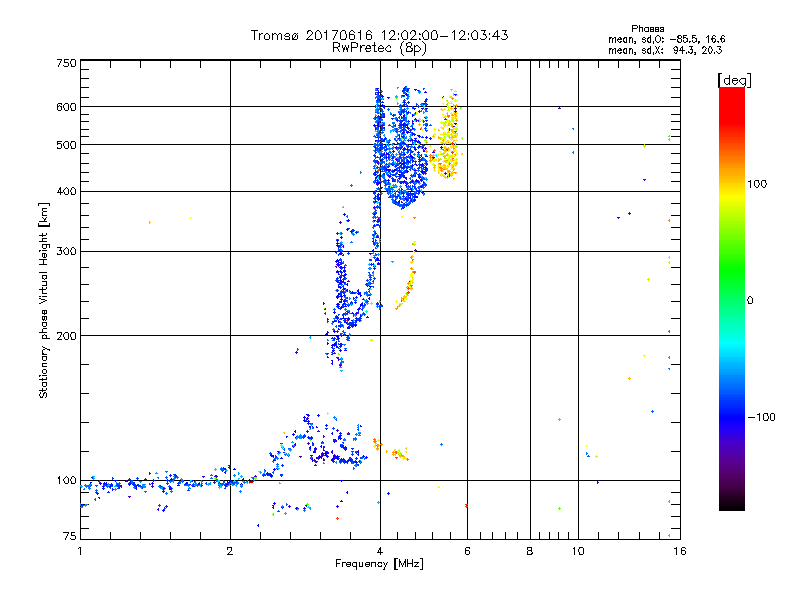Click the '[deg]' colorbar unit label
The image size is (800, 600).
[734, 80]
